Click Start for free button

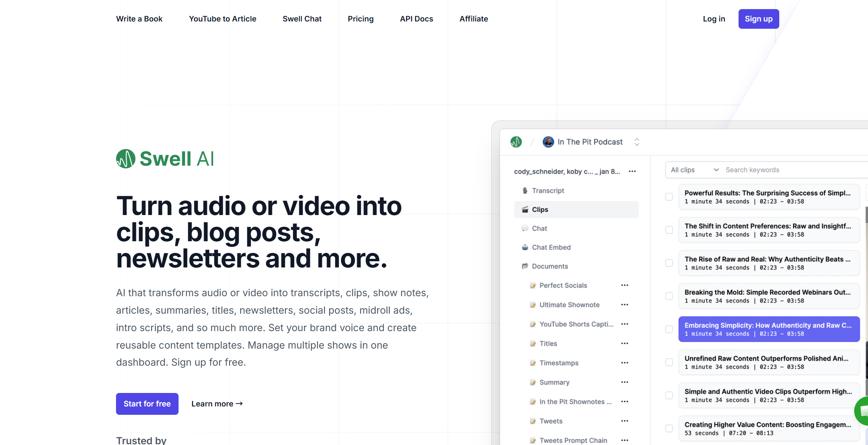147,404
